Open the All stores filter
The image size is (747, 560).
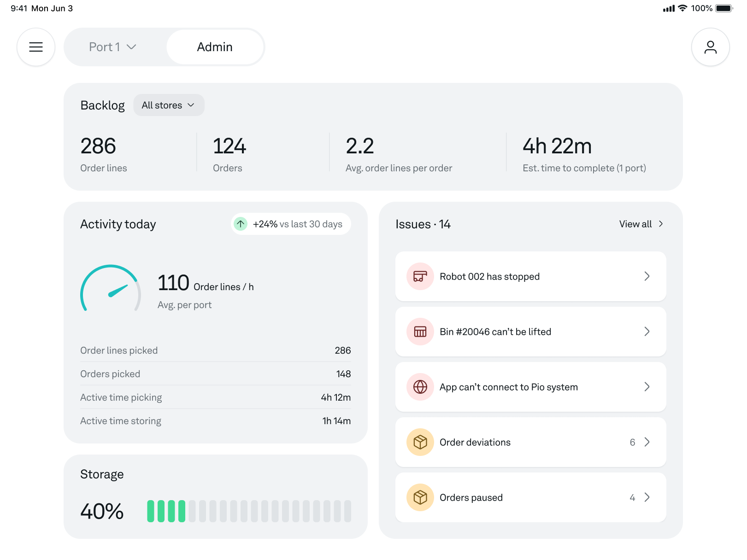(x=169, y=105)
